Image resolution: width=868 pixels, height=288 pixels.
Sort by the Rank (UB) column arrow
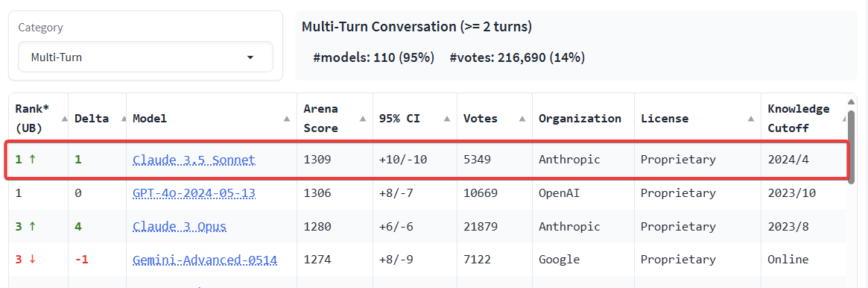[64, 119]
